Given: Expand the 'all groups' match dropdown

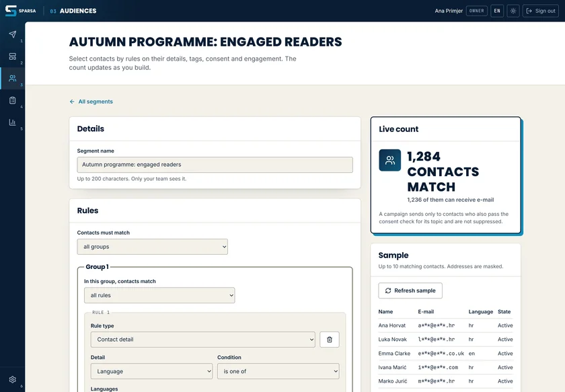Looking at the screenshot, I should (153, 247).
